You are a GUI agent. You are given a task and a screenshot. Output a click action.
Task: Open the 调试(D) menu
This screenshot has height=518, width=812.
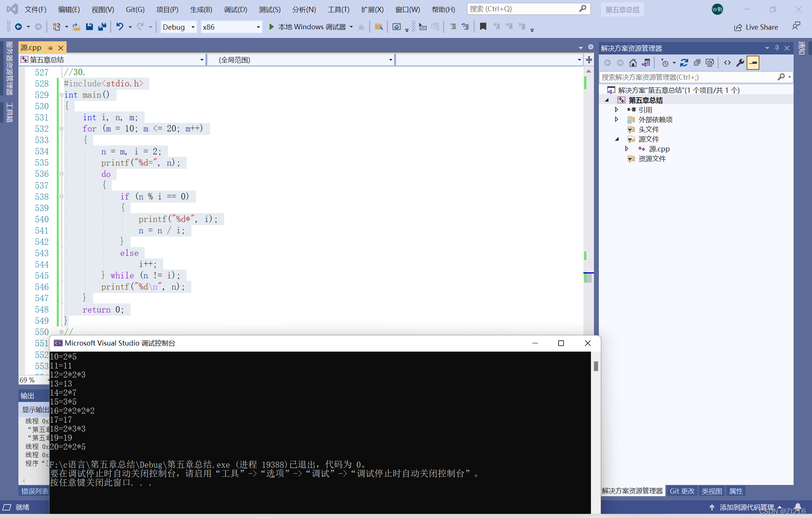pos(236,9)
